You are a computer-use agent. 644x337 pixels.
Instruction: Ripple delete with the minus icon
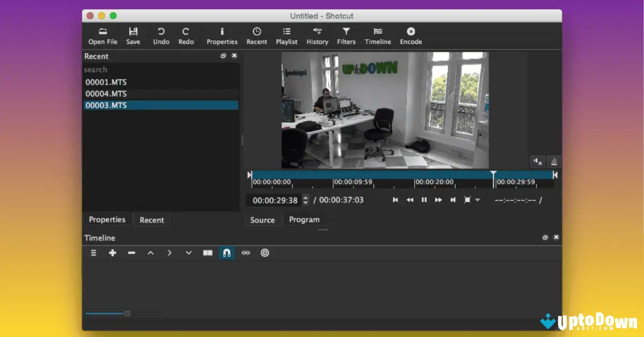[131, 253]
